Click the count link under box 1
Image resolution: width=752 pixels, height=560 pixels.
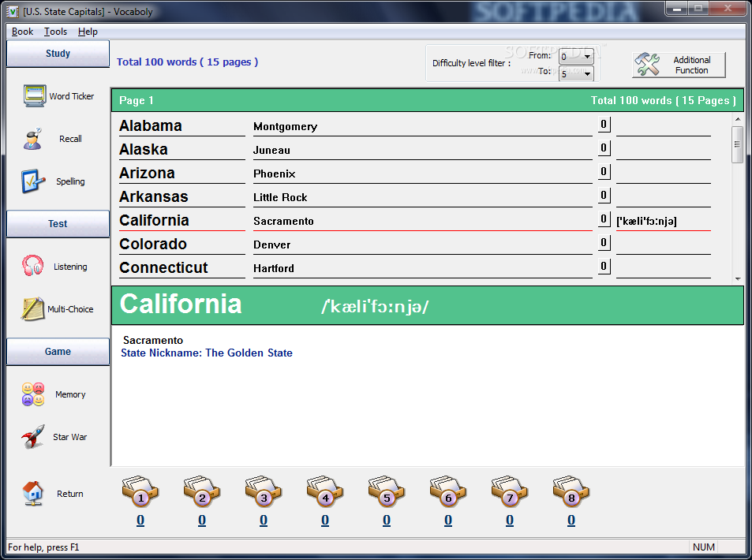click(140, 521)
